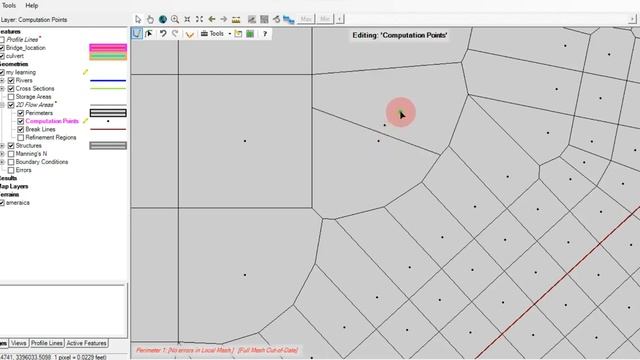Click the orange V-shaped edit tool

point(189,34)
